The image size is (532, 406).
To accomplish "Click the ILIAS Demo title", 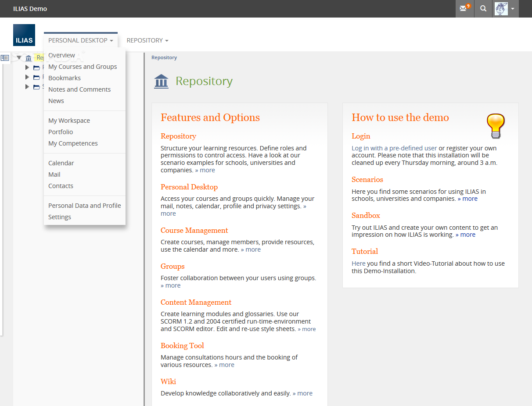I will pyautogui.click(x=30, y=9).
